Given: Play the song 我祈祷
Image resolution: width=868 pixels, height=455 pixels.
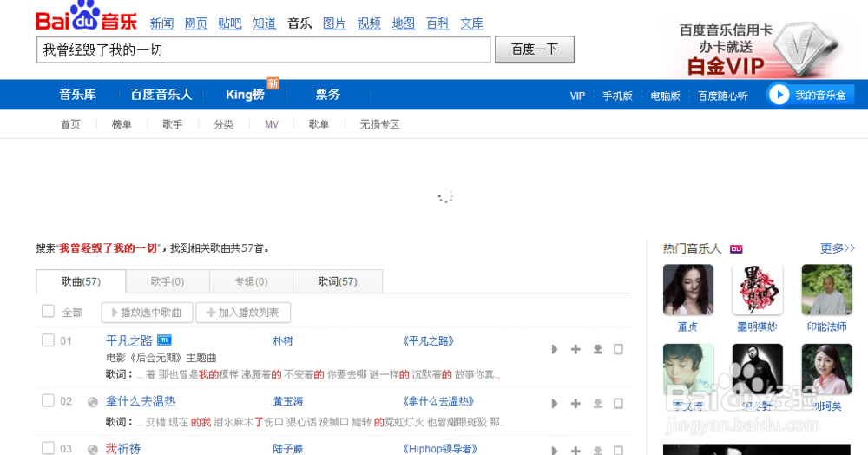Looking at the screenshot, I should pyautogui.click(x=554, y=451).
